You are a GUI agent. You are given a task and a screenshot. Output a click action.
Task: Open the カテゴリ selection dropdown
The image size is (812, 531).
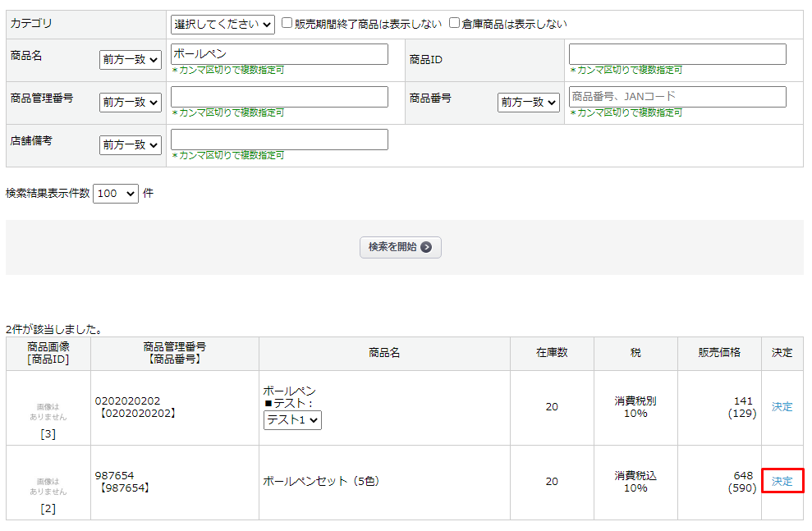click(222, 24)
